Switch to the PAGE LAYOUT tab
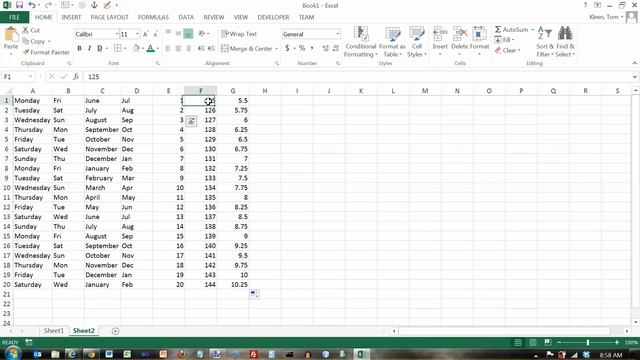This screenshot has width=640, height=360. 109,17
